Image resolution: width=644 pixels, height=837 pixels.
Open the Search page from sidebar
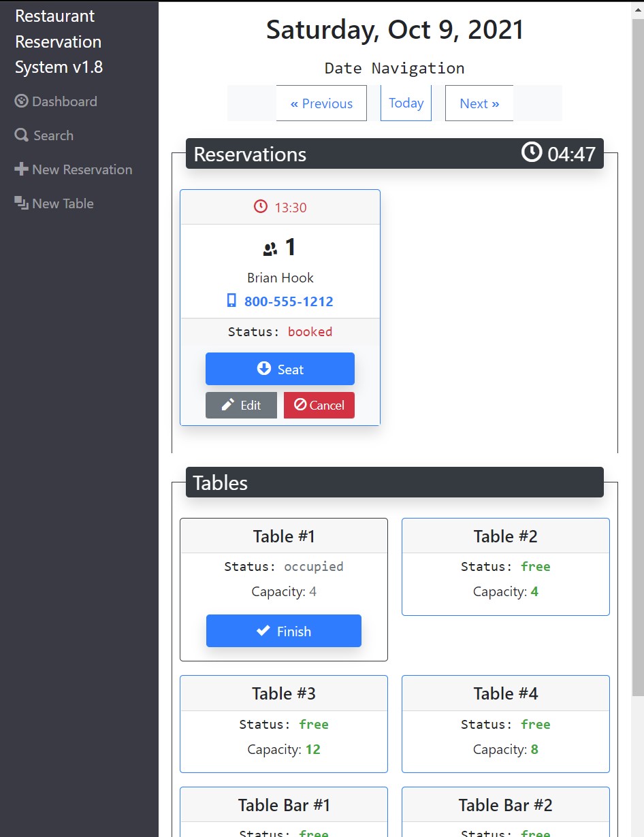pyautogui.click(x=44, y=135)
